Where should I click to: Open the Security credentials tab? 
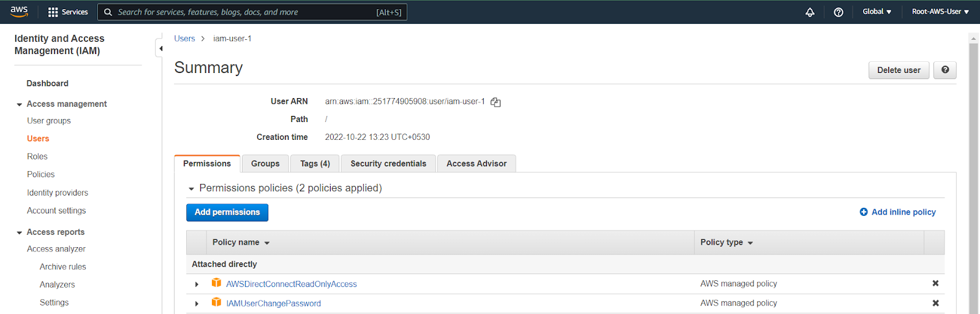coord(388,164)
